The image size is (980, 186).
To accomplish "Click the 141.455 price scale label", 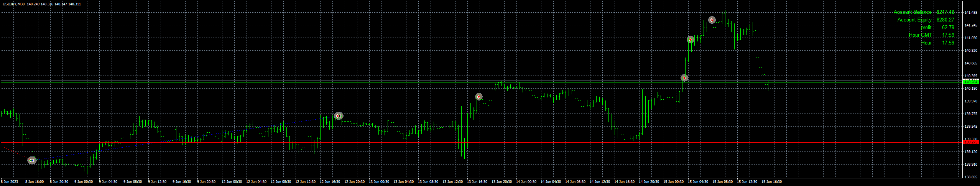I will [970, 13].
